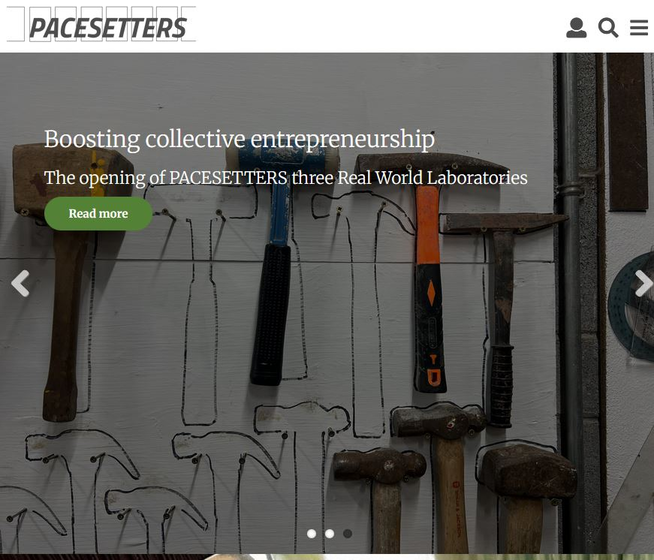This screenshot has height=560, width=654.
Task: Open the search magnifier icon
Action: pos(608,28)
